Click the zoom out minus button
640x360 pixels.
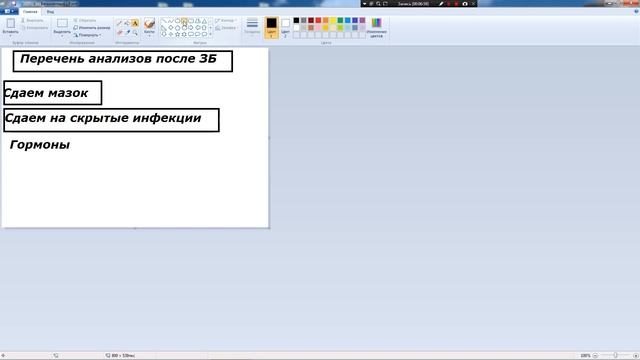[595, 356]
